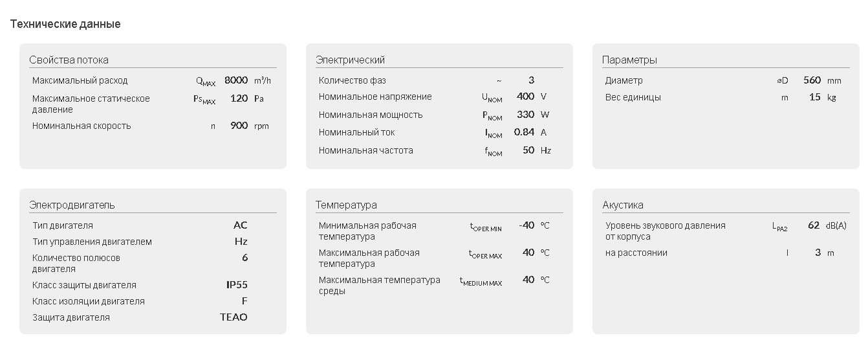Click the Акустика section title
This screenshot has height=353, width=868.
[623, 205]
